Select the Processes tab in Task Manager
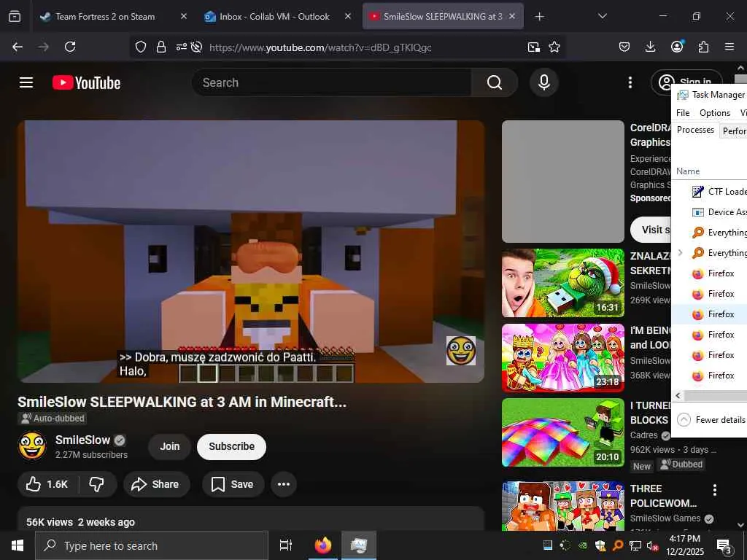The image size is (747, 560). tap(695, 130)
